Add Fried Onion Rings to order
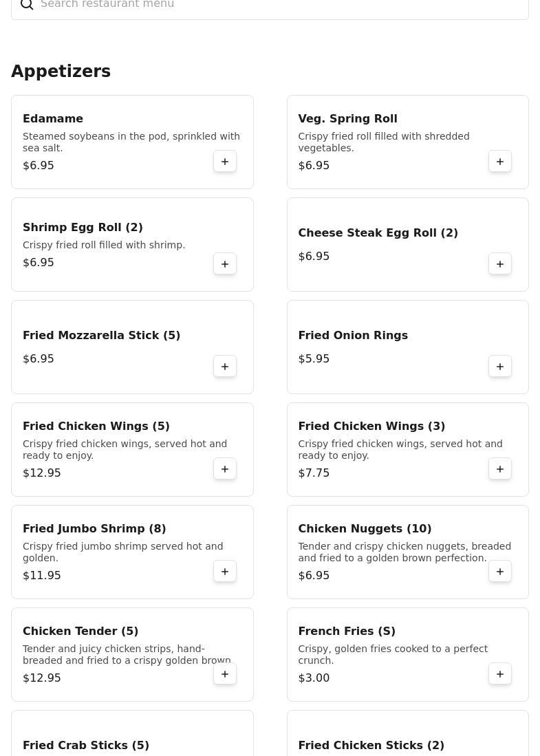The image size is (540, 756). click(x=500, y=367)
